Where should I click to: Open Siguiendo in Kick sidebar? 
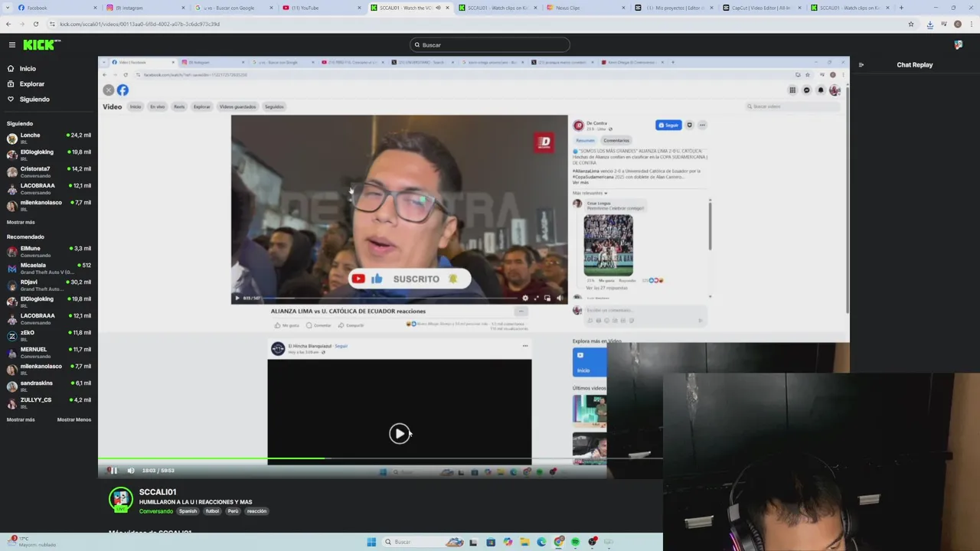coord(34,99)
